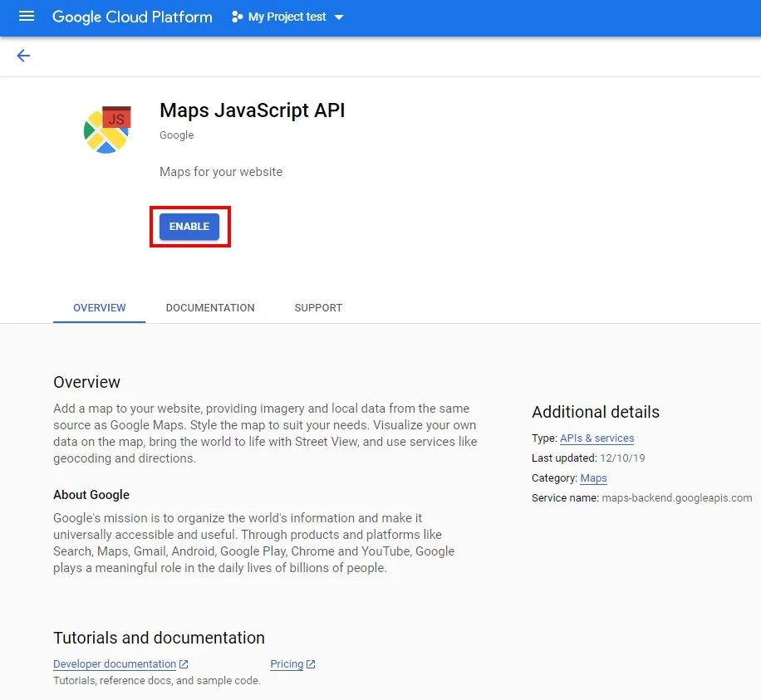The height and width of the screenshot is (700, 761).
Task: Click the Overview section heading
Action: pos(87,382)
